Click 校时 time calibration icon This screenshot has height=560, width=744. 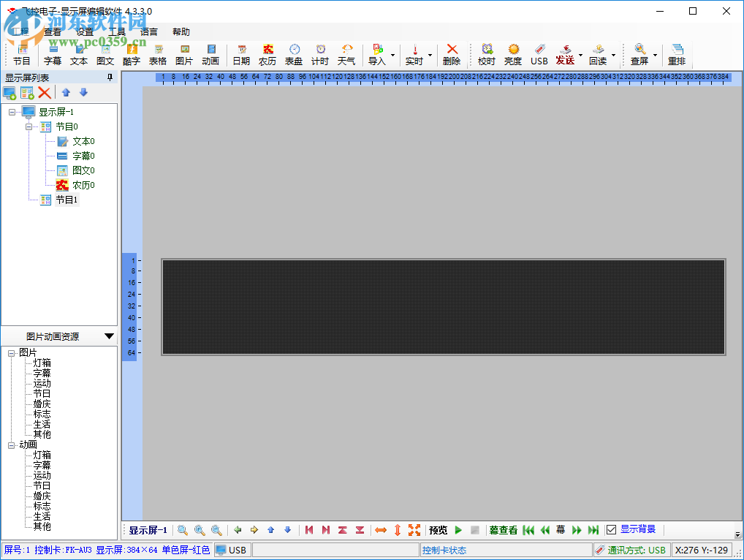click(x=487, y=55)
